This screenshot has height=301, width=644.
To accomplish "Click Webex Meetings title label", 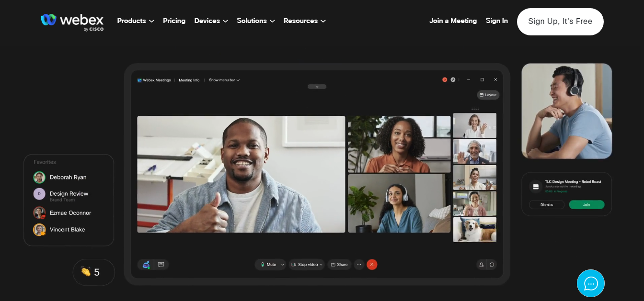I will (x=157, y=80).
